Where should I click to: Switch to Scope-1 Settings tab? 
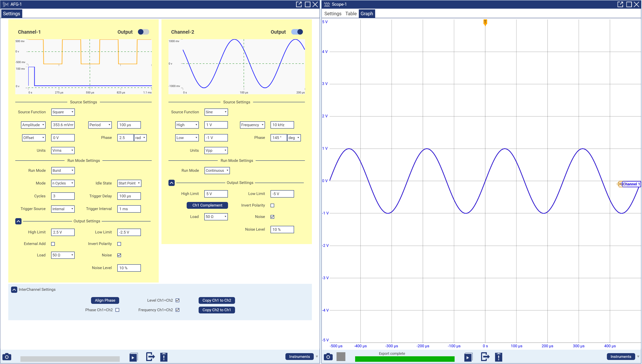pos(333,13)
